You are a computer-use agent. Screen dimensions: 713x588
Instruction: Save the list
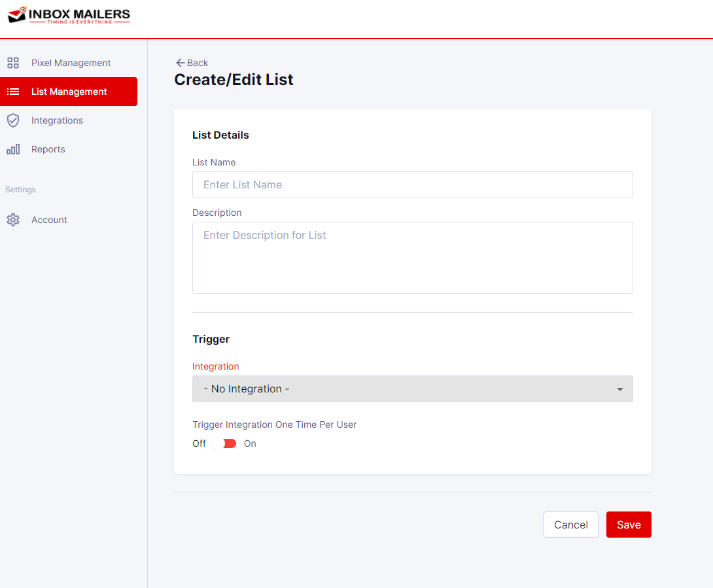pos(629,525)
